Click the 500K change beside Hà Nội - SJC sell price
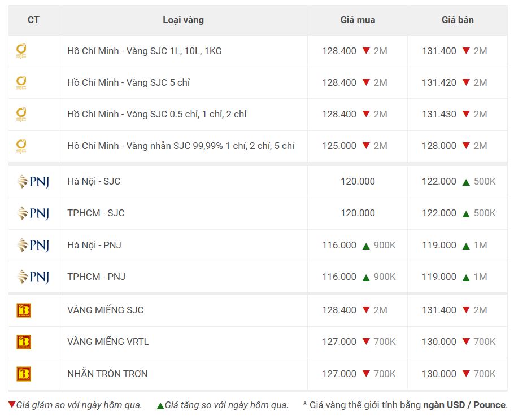 coord(485,182)
